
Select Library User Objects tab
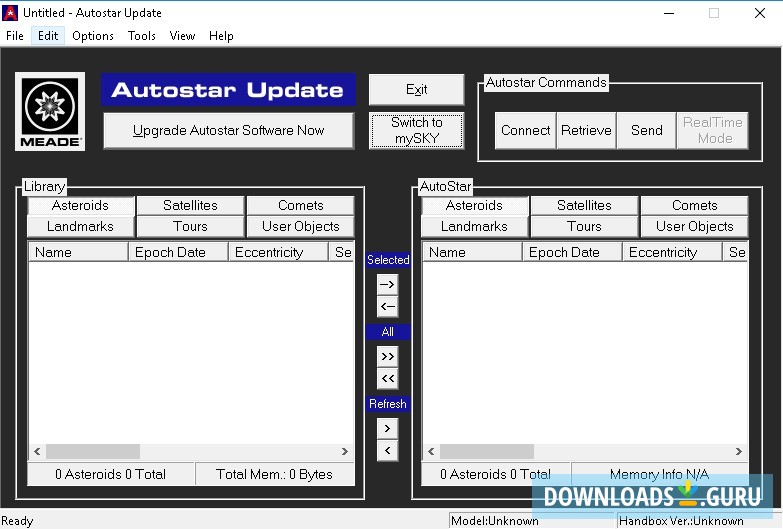pyautogui.click(x=301, y=226)
